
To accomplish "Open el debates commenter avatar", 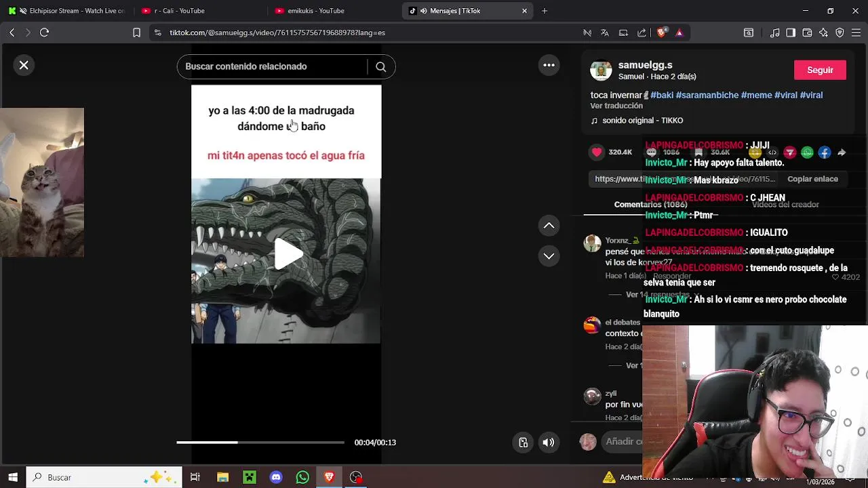I will point(593,325).
